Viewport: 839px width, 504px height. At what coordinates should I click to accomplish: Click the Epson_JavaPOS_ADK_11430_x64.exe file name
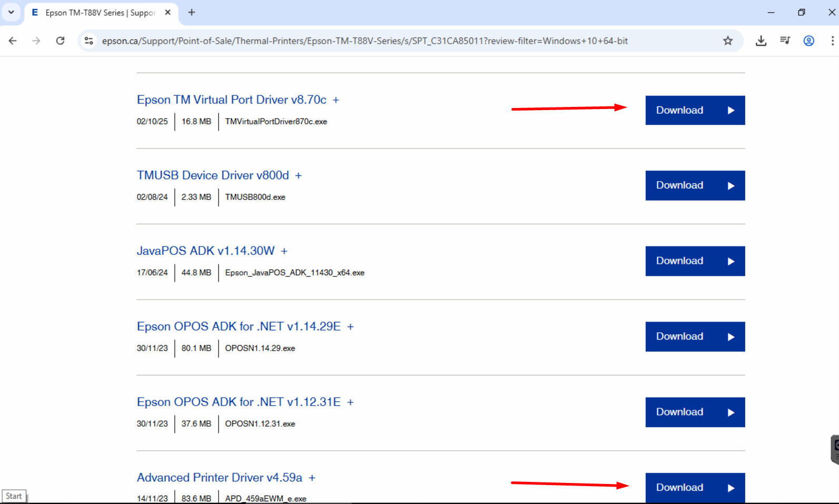(x=294, y=273)
